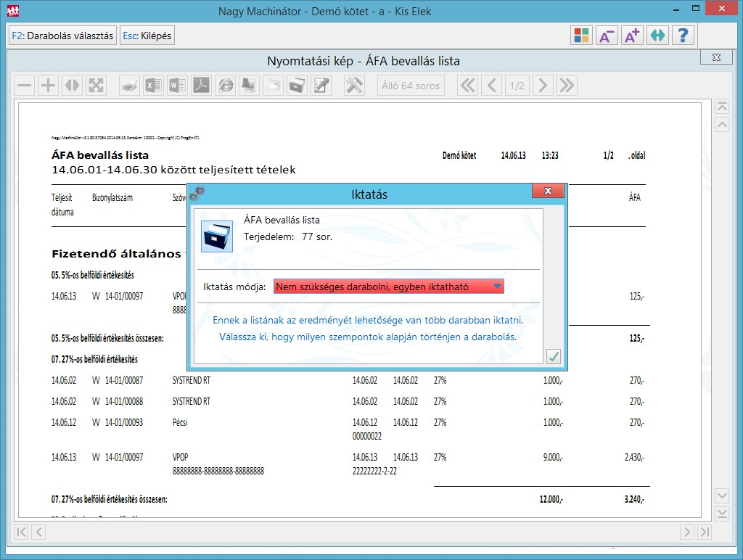Click the F2 Darabolás választás button

62,35
